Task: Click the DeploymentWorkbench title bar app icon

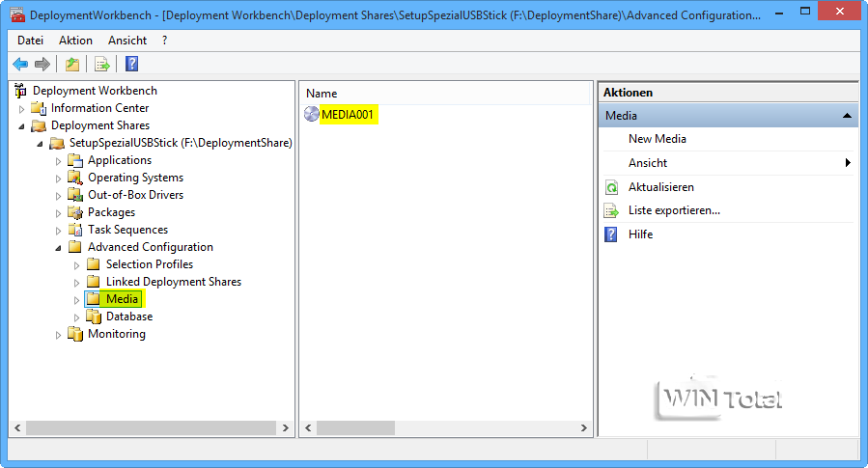Action: point(17,14)
